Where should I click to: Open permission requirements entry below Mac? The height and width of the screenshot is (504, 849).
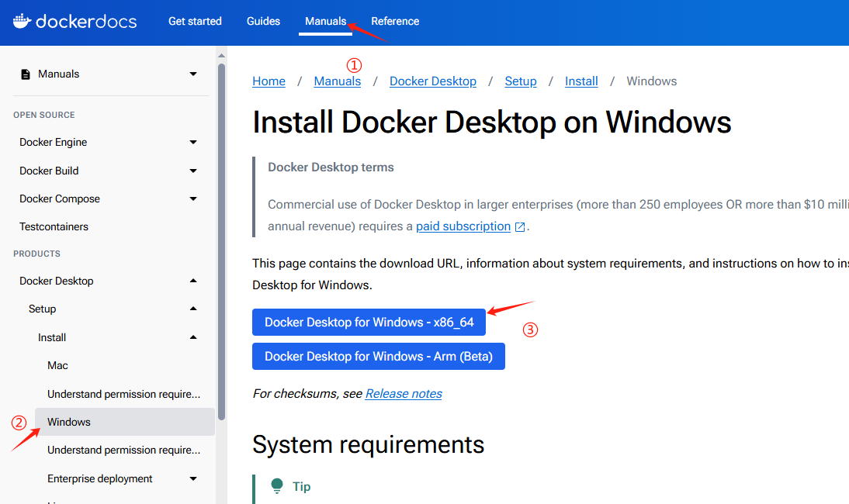[123, 394]
